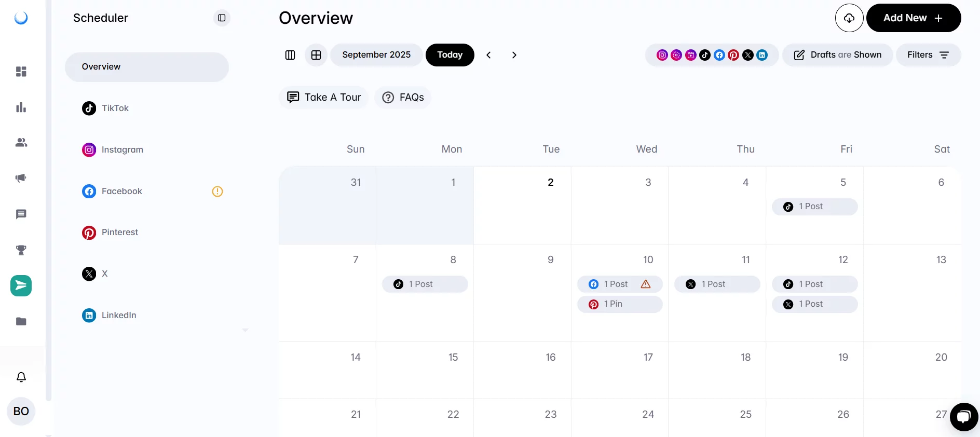Toggle the Drafts are Shown setting
The height and width of the screenshot is (437, 980).
coord(837,55)
